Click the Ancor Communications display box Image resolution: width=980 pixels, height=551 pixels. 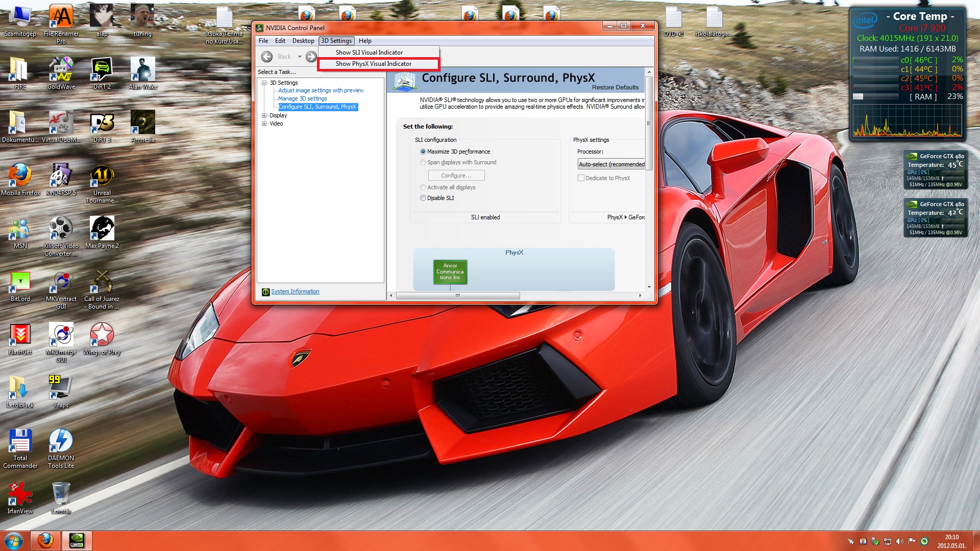[x=450, y=272]
